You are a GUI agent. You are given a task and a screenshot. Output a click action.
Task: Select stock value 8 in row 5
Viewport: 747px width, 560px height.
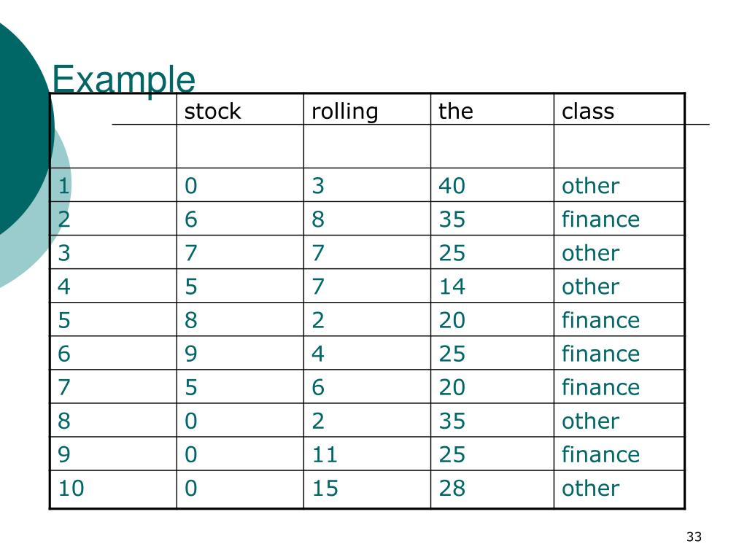pos(190,320)
